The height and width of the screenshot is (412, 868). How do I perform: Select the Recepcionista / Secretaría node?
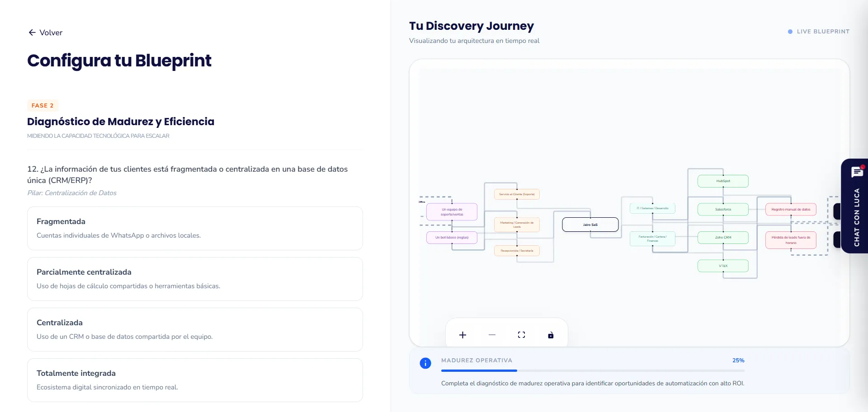(x=517, y=250)
